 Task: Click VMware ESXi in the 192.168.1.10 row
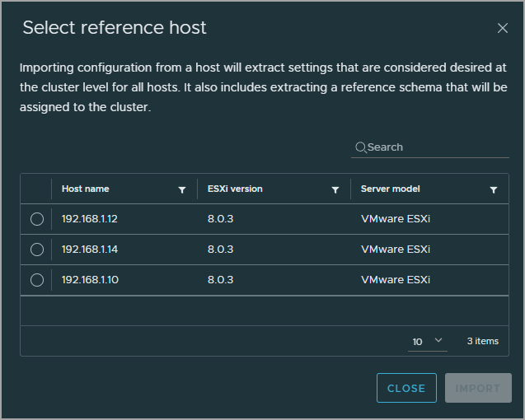[x=396, y=280]
